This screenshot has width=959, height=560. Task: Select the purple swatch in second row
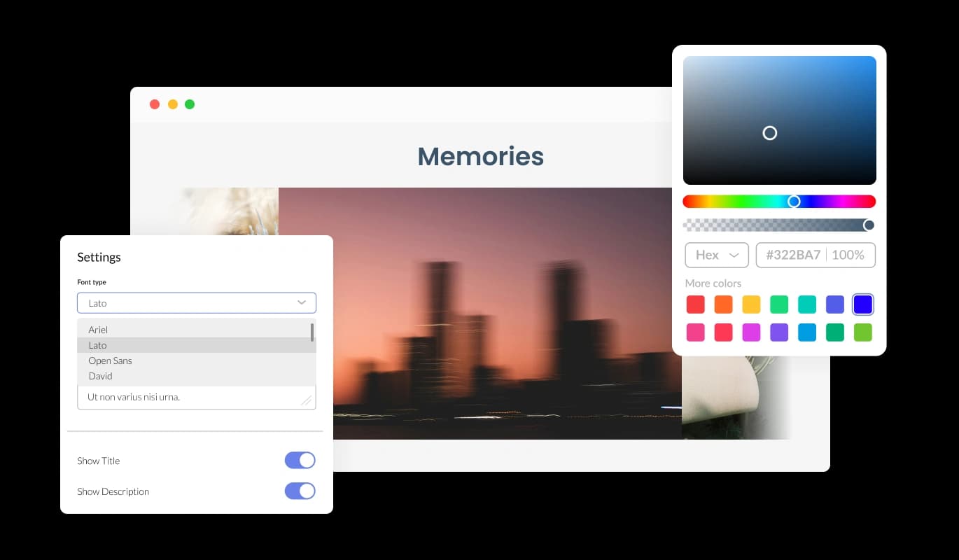point(779,332)
